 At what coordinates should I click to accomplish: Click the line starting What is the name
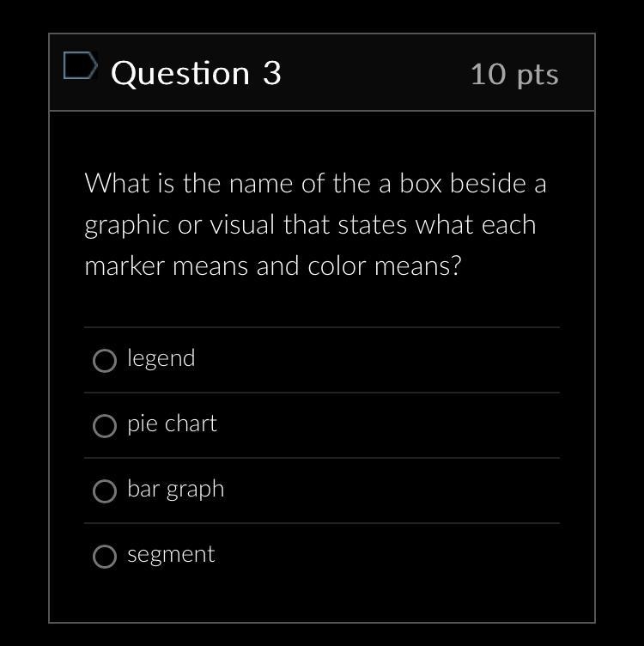point(315,183)
